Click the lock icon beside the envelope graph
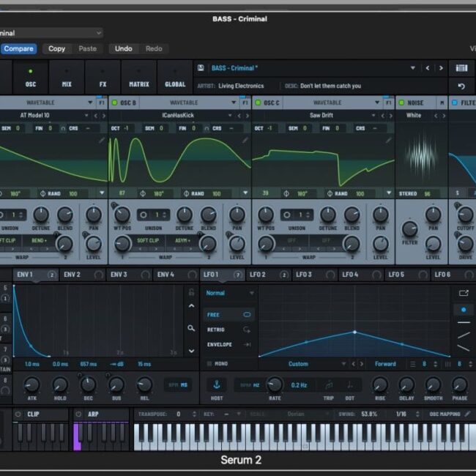This screenshot has height=476, width=476. pyautogui.click(x=191, y=292)
